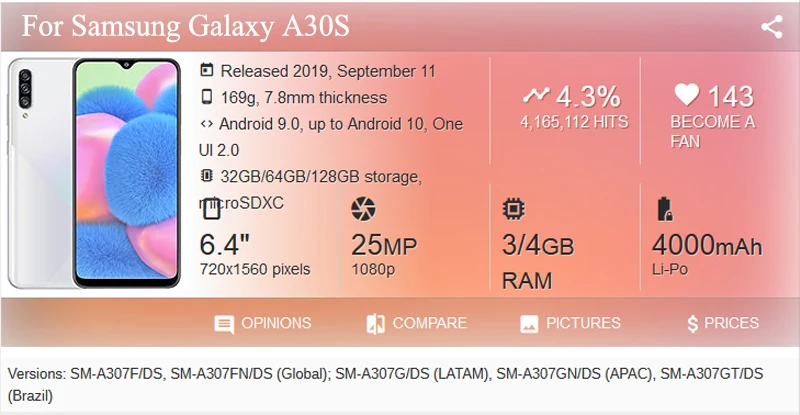The width and height of the screenshot is (800, 415).
Task: Open the Compare page
Action: pos(416,323)
